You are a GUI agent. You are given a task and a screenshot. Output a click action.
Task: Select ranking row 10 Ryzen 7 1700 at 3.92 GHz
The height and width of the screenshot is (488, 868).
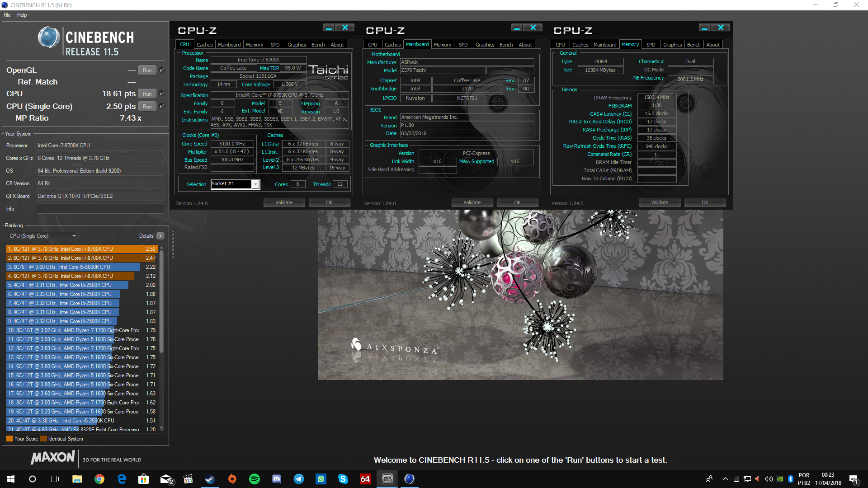pyautogui.click(x=82, y=330)
